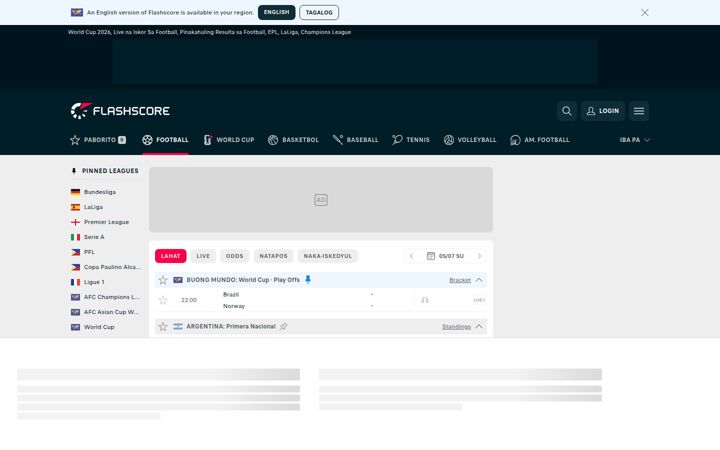Click the Paborito star icon

coord(75,140)
